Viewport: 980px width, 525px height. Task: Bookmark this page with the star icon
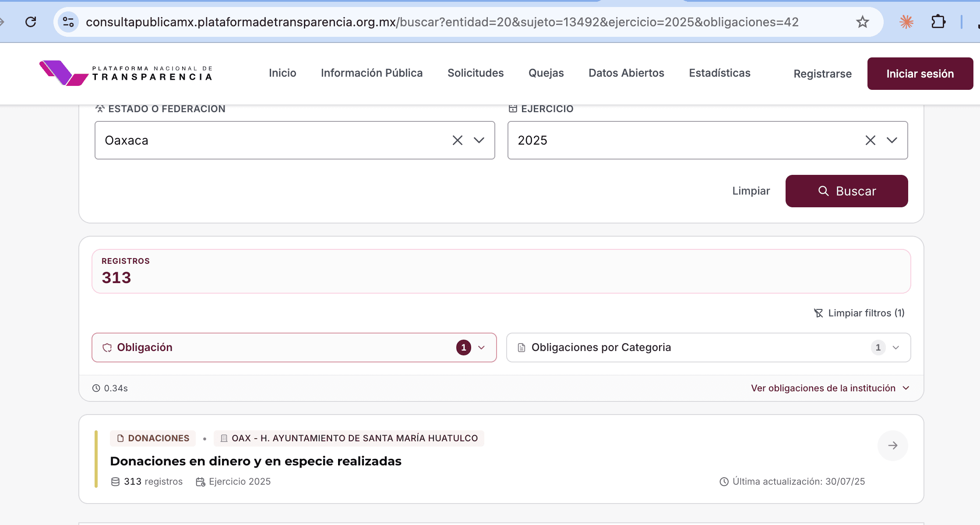[862, 22]
